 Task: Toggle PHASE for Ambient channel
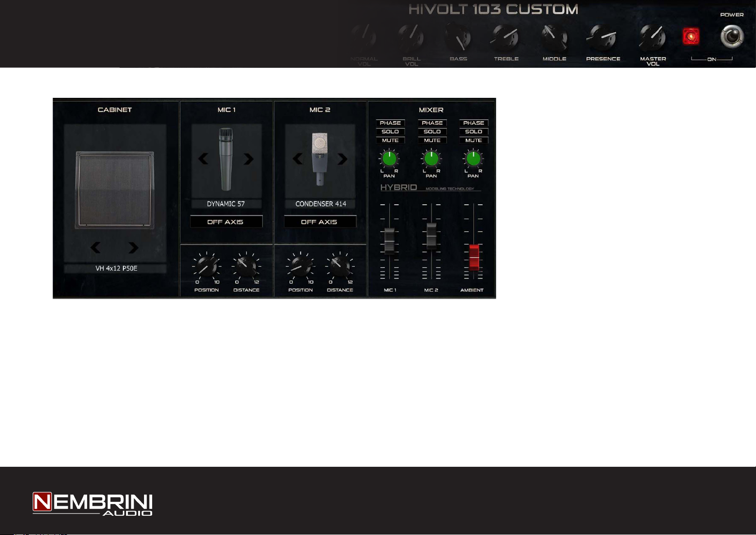tap(474, 123)
